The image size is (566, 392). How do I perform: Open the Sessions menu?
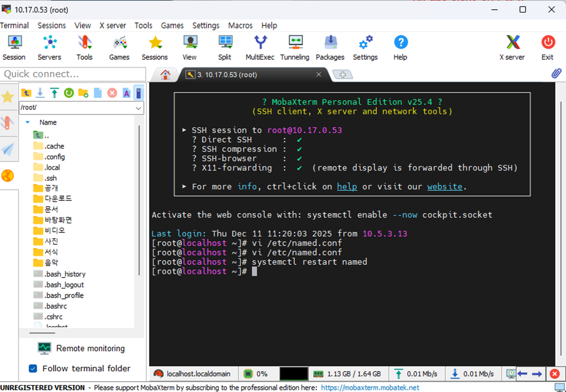[x=52, y=25]
